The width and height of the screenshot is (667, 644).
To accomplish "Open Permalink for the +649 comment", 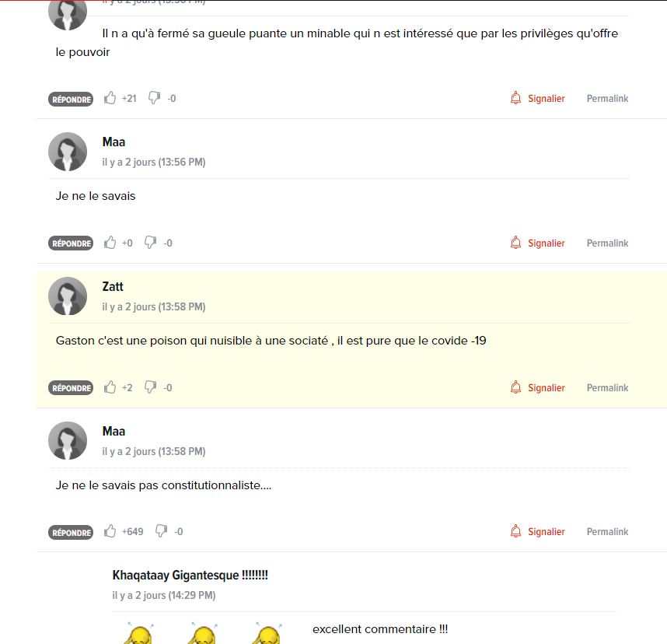I will [x=607, y=532].
